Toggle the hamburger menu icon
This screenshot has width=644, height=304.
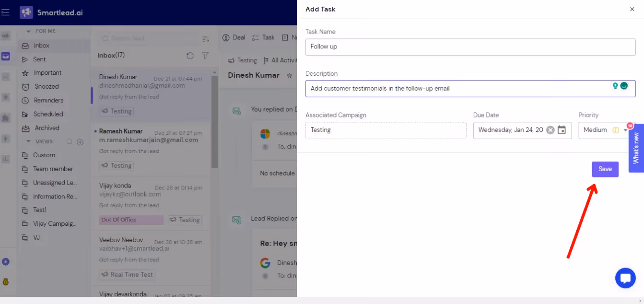pos(6,12)
